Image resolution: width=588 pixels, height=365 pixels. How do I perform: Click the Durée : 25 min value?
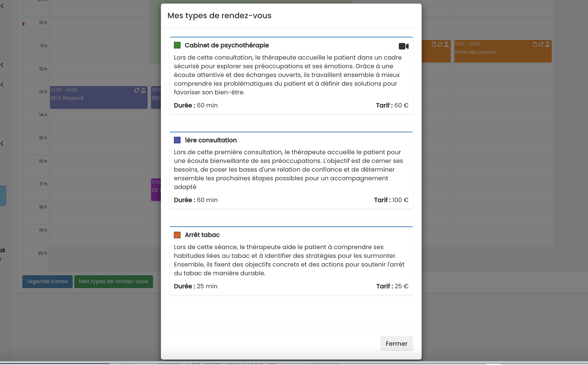tap(195, 286)
